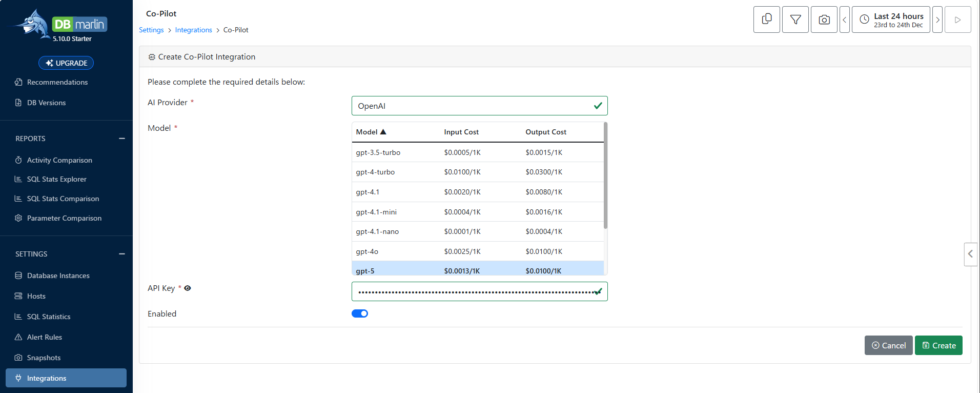Show the API Key with eye icon
Screen dimensions: 980x393
(188, 288)
